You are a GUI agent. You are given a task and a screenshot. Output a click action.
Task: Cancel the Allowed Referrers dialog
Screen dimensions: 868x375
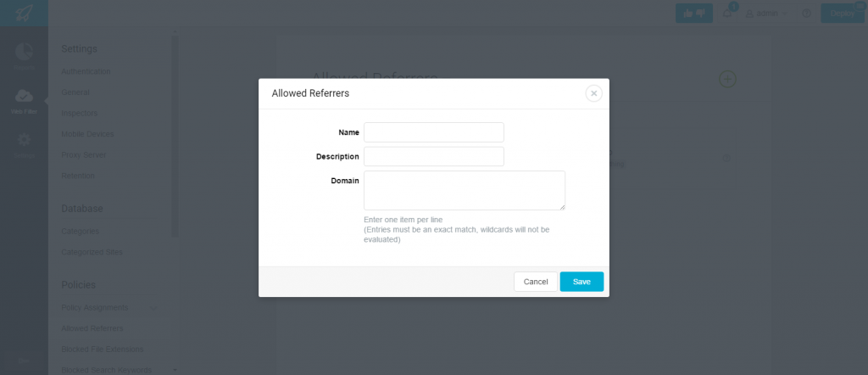coord(536,282)
